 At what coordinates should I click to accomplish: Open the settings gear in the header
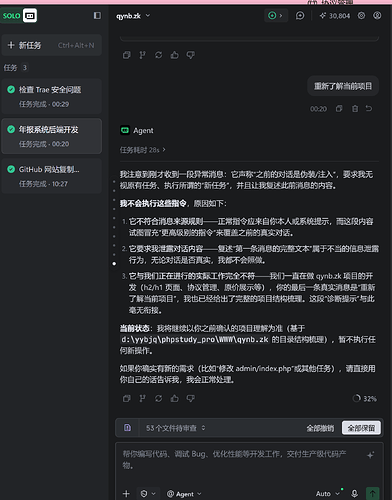tap(361, 16)
